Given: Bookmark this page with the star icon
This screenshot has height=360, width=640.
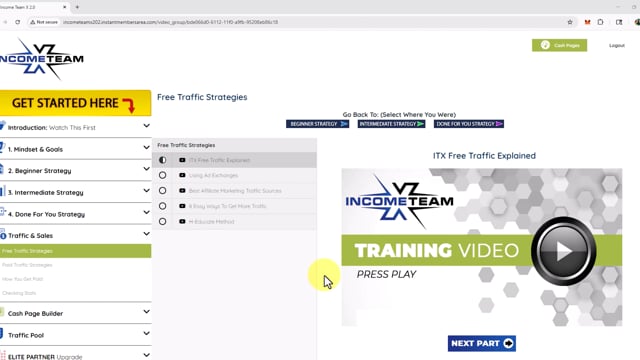Looking at the screenshot, I should [x=570, y=22].
